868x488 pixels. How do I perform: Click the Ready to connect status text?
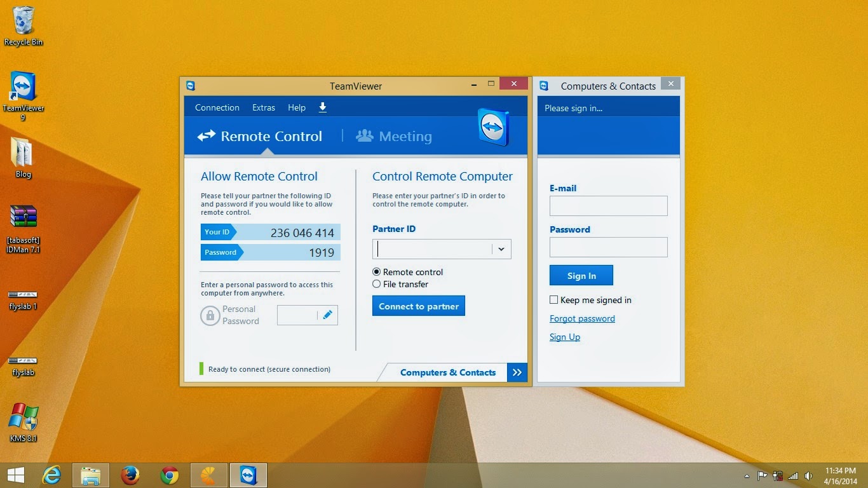269,369
